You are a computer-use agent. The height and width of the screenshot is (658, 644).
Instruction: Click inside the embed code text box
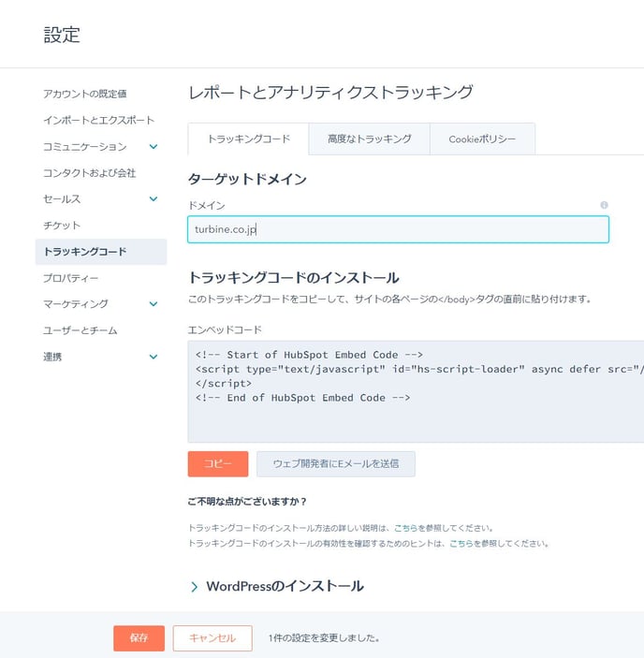tap(416, 391)
